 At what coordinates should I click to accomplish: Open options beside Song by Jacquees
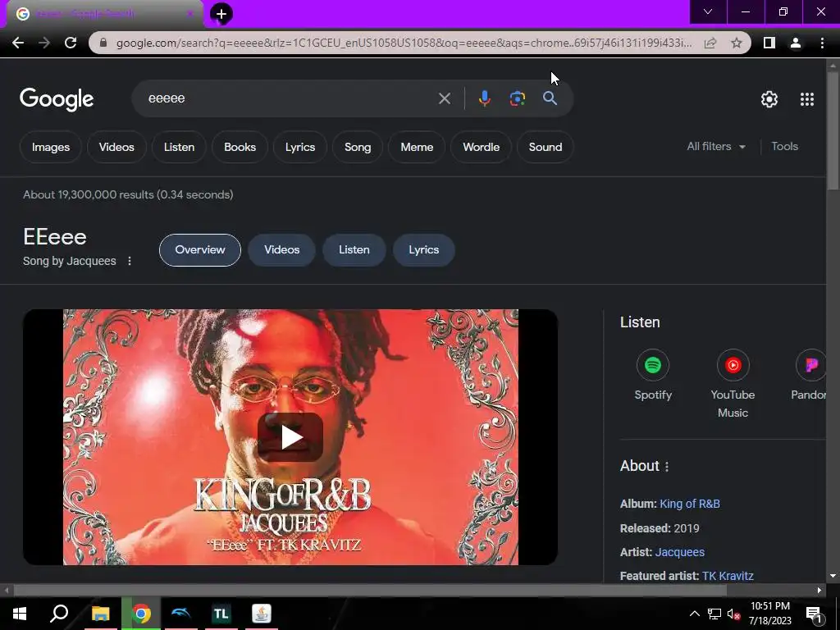[129, 261]
